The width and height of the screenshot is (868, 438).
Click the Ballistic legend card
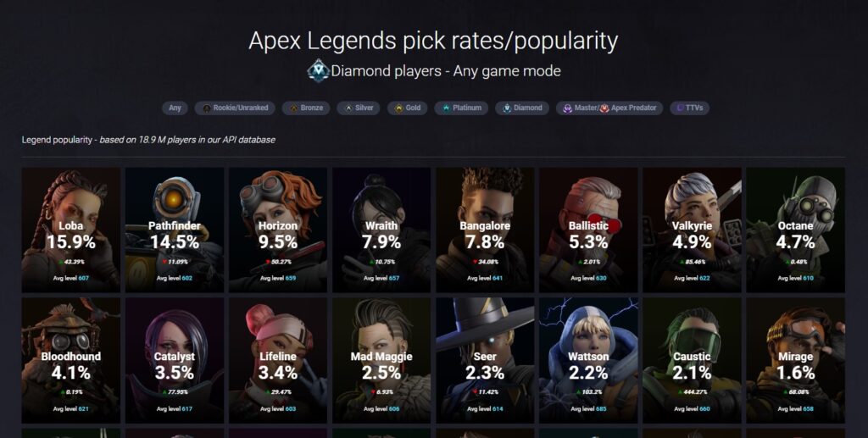pyautogui.click(x=588, y=230)
